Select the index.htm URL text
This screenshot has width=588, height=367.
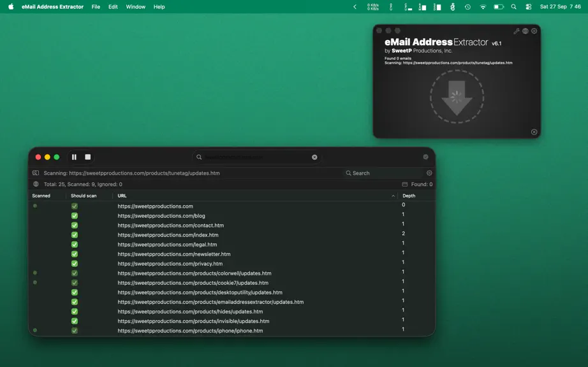click(168, 235)
